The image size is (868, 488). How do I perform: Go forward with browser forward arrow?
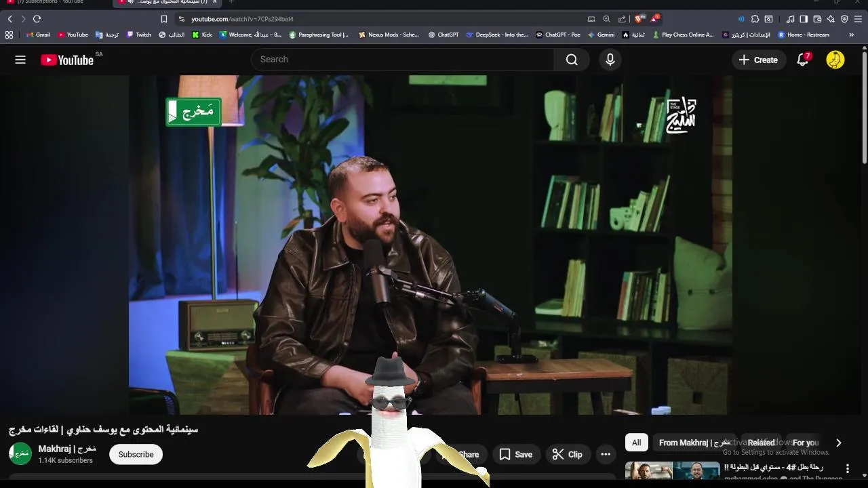pyautogui.click(x=23, y=19)
